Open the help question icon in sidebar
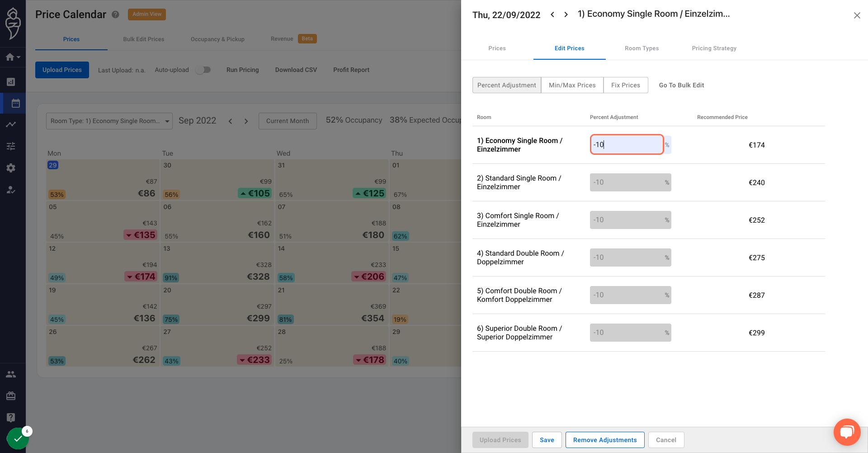 [11, 417]
